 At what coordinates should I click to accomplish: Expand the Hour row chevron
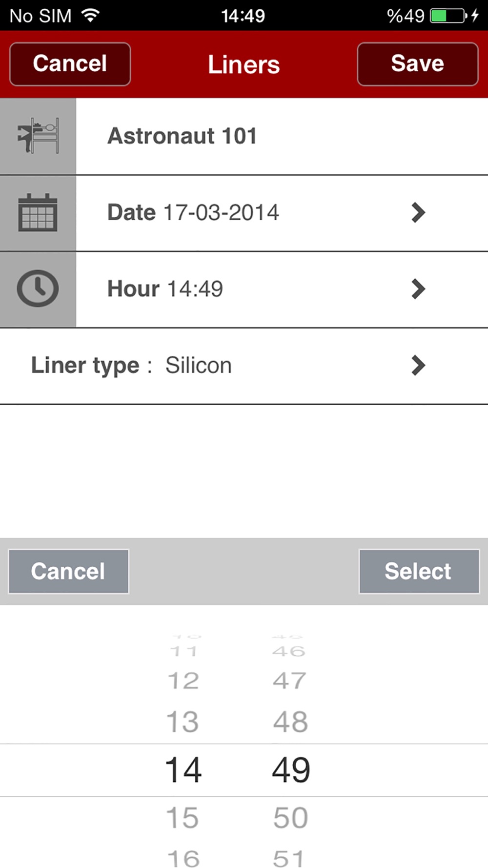point(418,289)
